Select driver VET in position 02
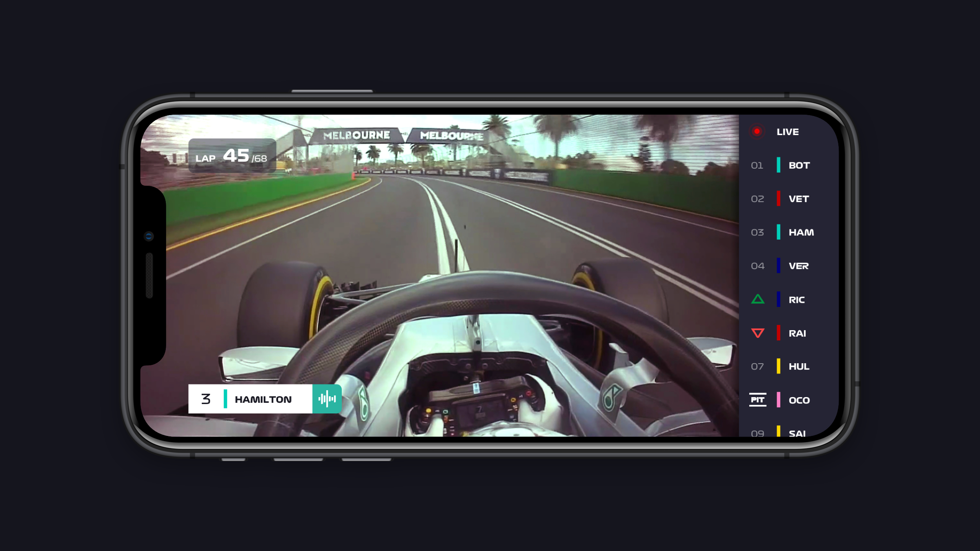 (798, 199)
